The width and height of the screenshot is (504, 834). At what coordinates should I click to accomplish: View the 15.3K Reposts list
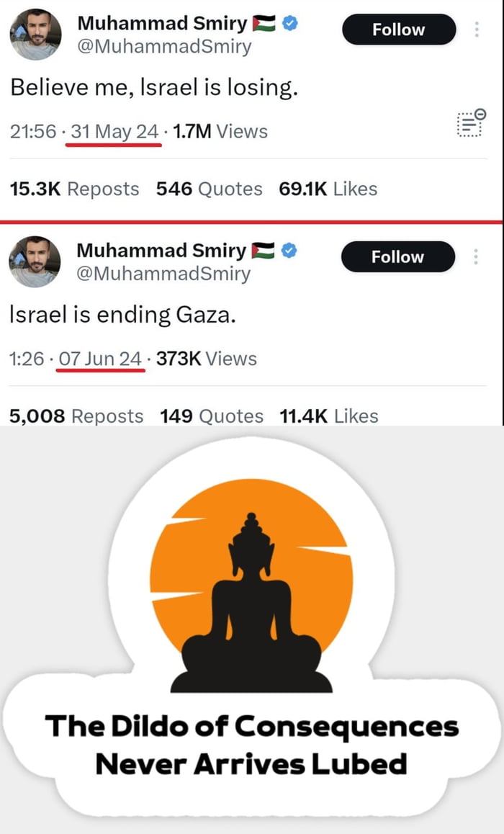point(74,189)
